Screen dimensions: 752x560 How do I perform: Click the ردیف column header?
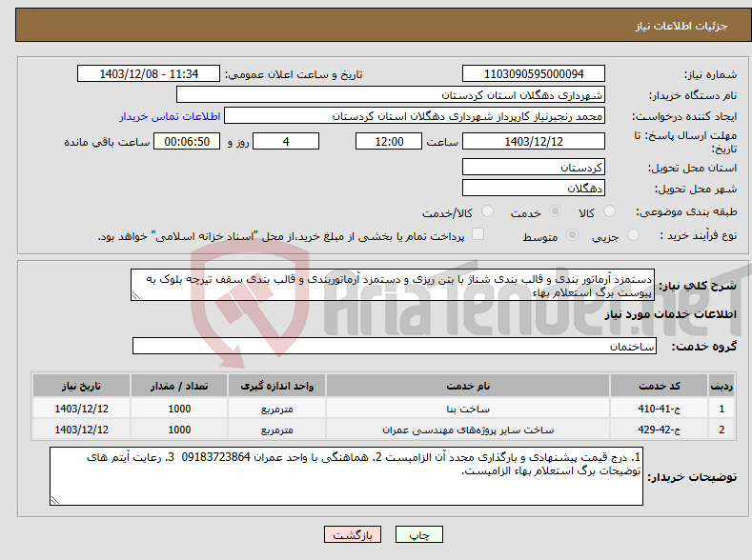(x=722, y=386)
